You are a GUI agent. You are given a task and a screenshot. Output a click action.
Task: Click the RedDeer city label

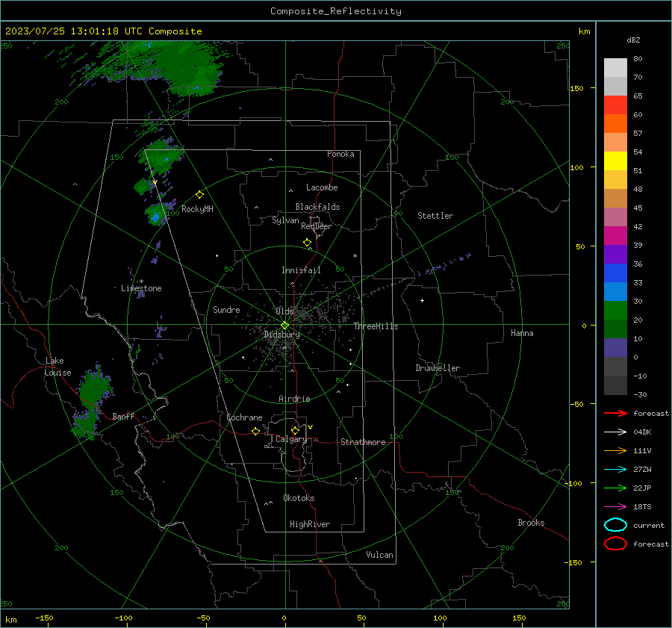click(x=317, y=226)
